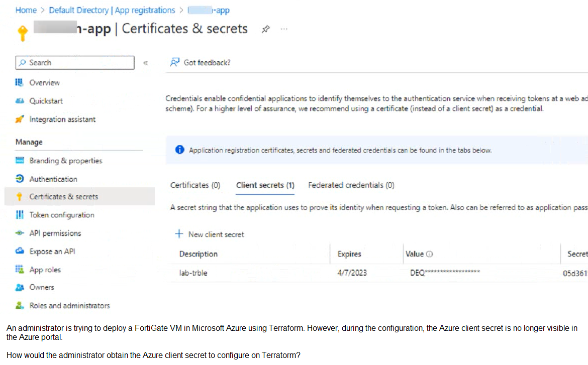The width and height of the screenshot is (588, 365).
Task: Click the masked DEQ secret value
Action: pyautogui.click(x=445, y=273)
